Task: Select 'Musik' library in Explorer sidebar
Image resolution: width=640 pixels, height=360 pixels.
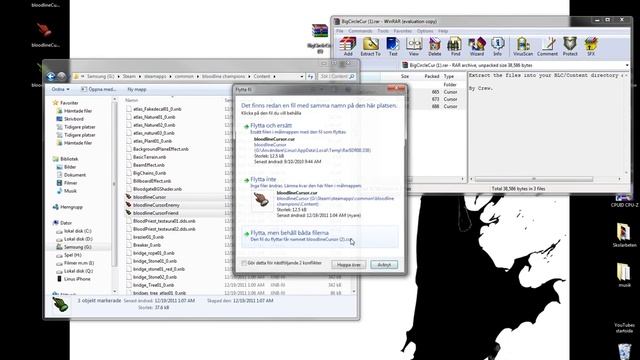Action: pyautogui.click(x=70, y=191)
